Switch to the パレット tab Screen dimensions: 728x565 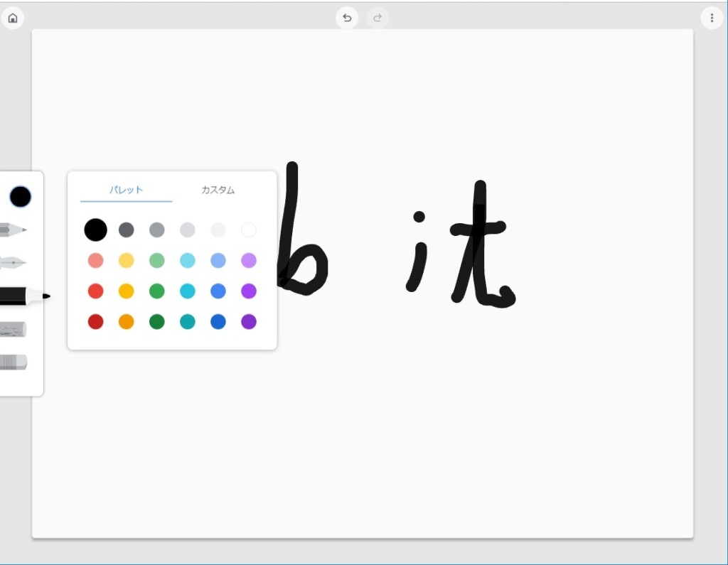(x=126, y=190)
